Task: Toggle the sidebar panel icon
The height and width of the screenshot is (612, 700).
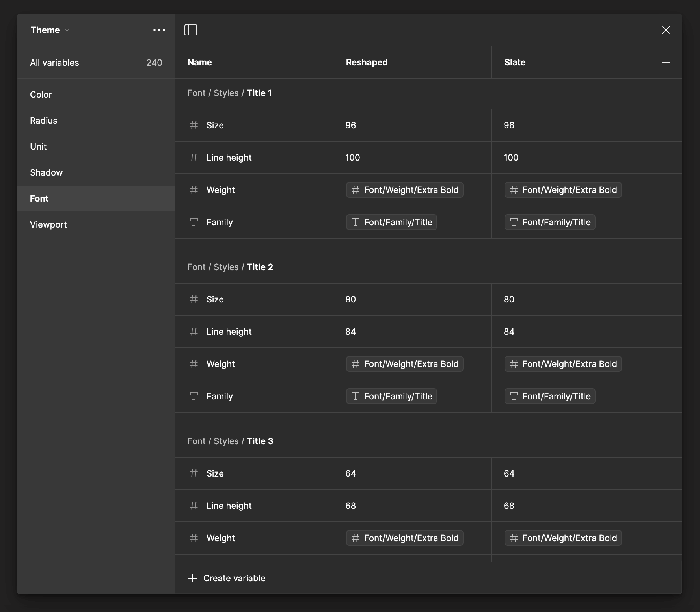Action: point(191,30)
